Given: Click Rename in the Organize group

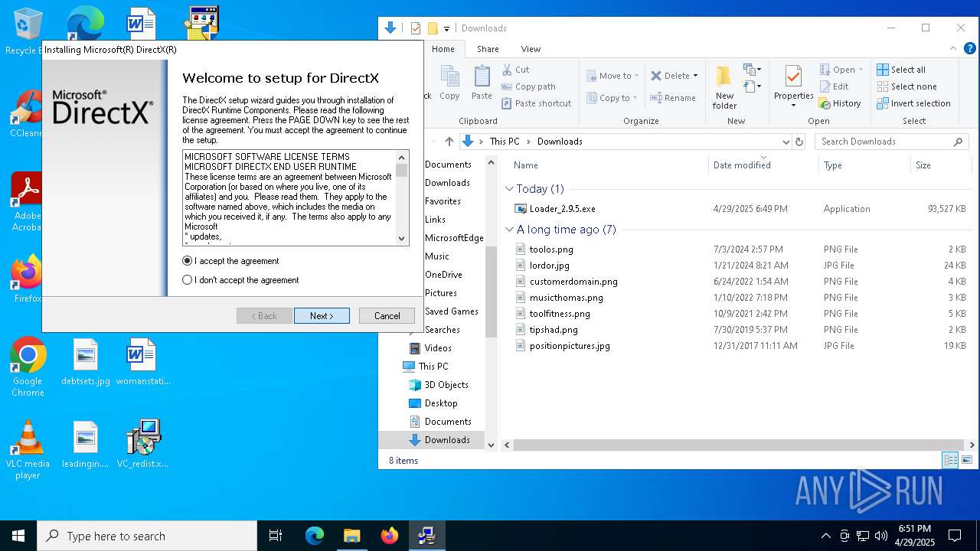Looking at the screenshot, I should pyautogui.click(x=672, y=98).
